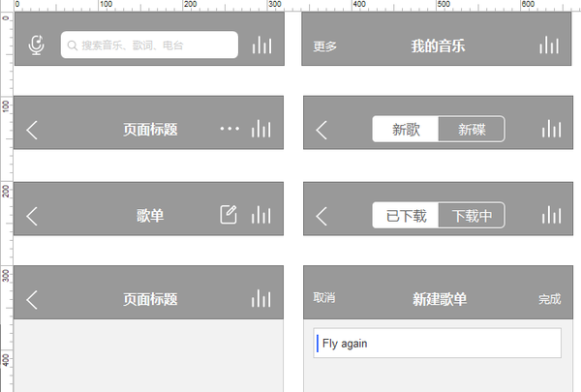Click the Fly again playlist name field

438,343
